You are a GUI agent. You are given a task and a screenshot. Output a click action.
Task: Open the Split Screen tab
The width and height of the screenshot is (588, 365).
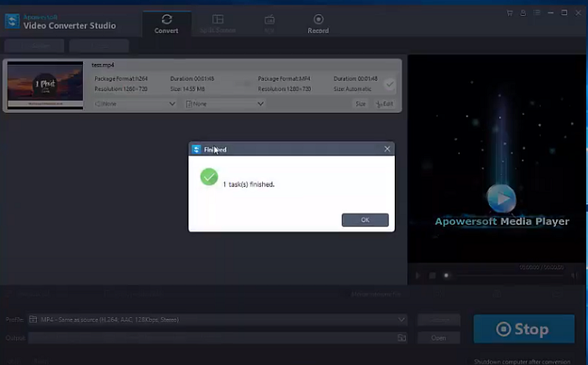[x=218, y=24]
